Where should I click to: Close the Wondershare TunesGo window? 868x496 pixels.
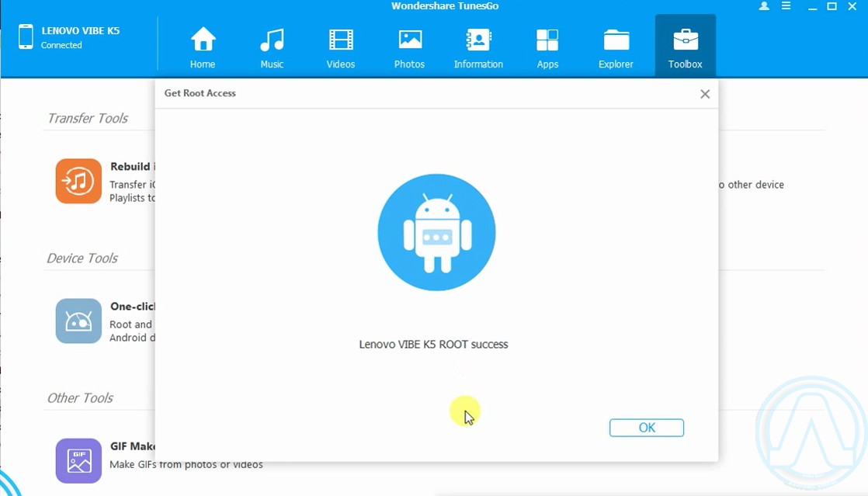(852, 6)
